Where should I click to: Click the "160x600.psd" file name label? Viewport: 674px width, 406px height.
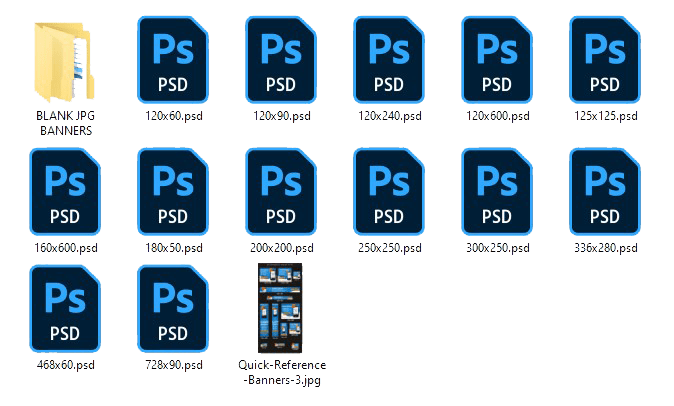coord(66,248)
